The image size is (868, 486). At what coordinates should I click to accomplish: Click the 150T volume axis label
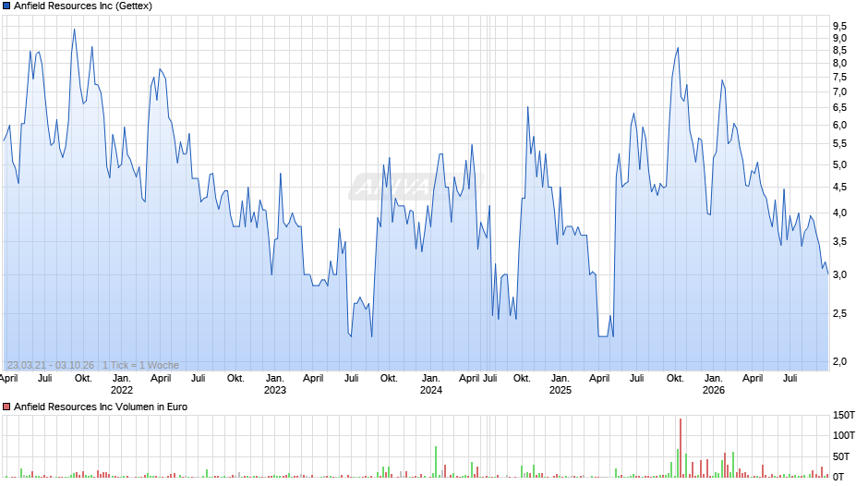[844, 415]
